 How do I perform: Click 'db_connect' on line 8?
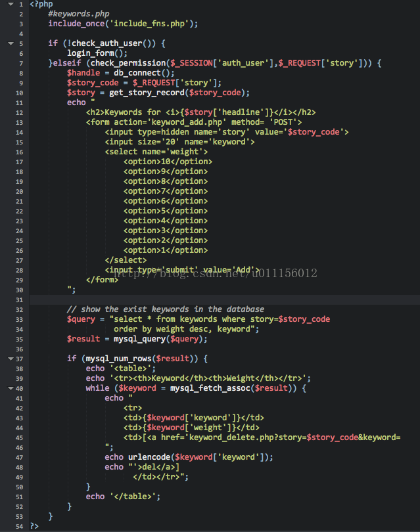(x=137, y=73)
